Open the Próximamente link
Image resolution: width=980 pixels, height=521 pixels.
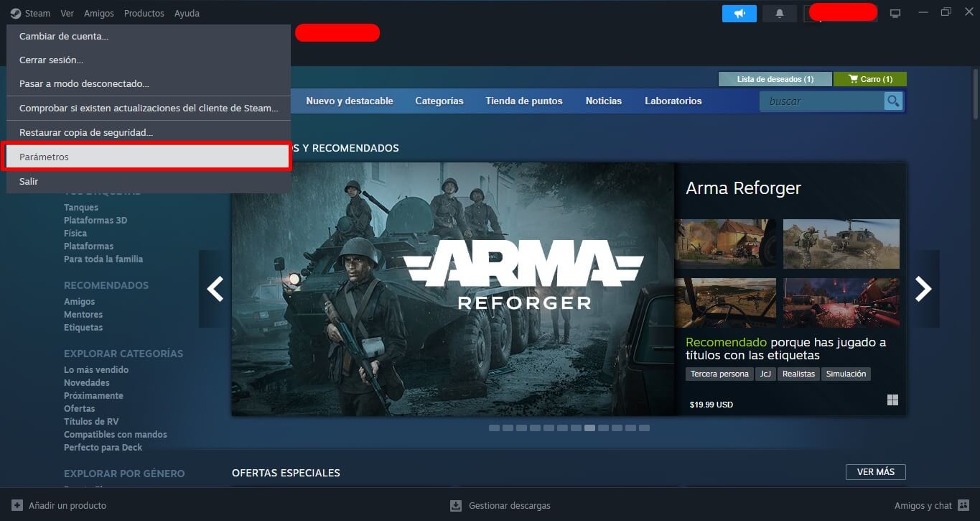[93, 396]
